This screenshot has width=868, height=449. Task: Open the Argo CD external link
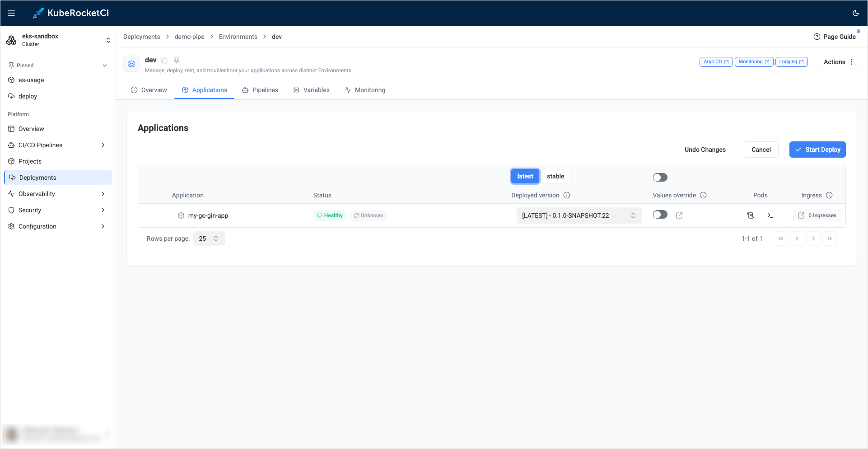coord(716,62)
